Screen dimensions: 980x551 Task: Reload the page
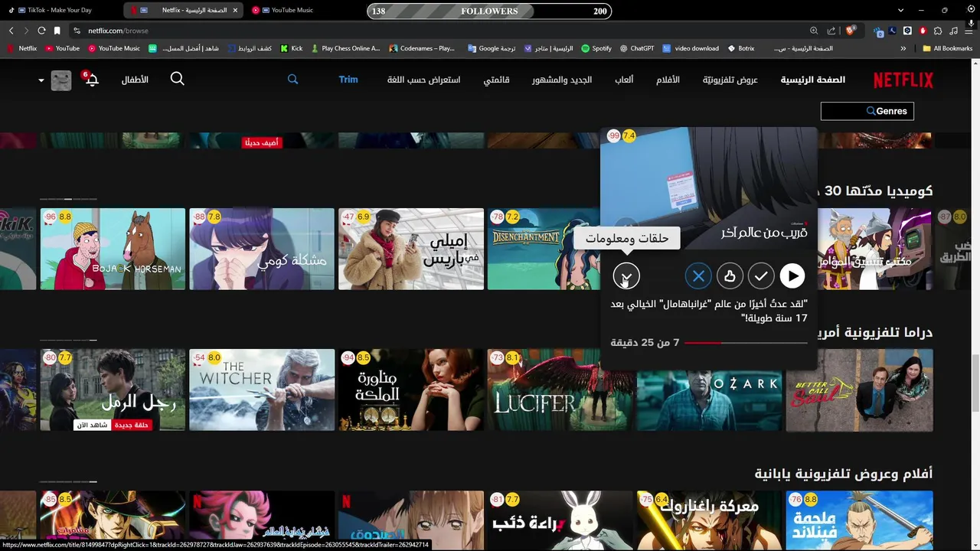tap(41, 31)
